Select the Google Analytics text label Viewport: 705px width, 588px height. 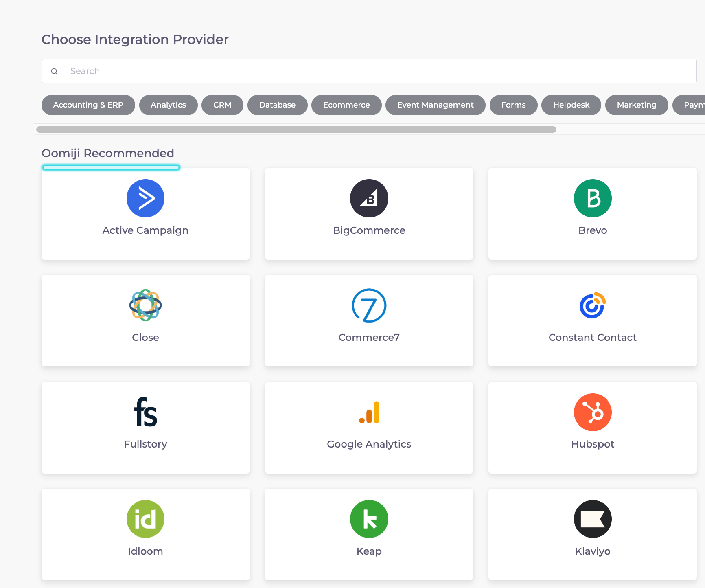pyautogui.click(x=369, y=444)
